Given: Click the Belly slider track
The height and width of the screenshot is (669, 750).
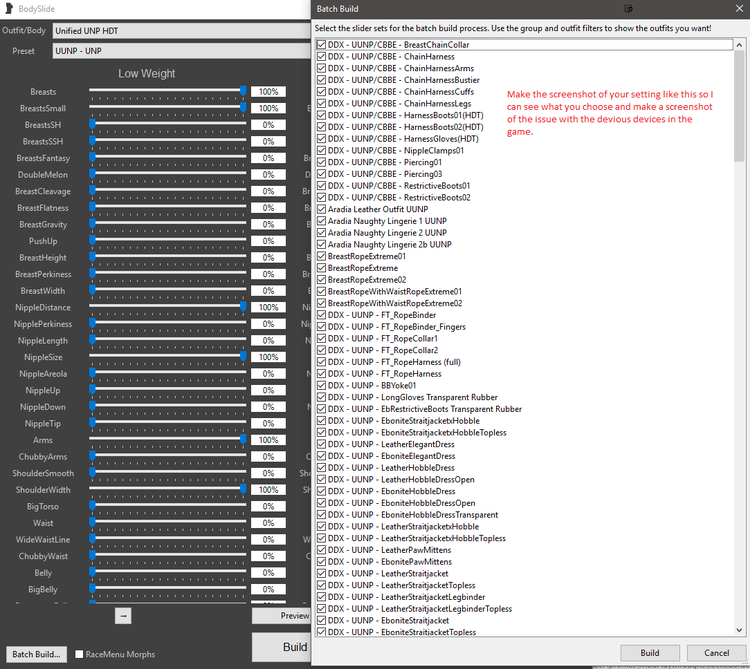Looking at the screenshot, I should [x=167, y=571].
